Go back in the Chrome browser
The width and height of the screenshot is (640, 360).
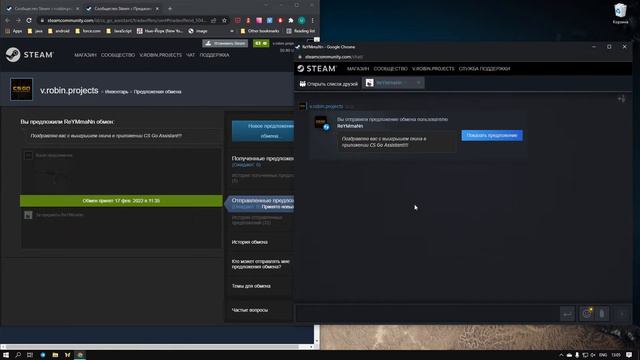pos(7,20)
